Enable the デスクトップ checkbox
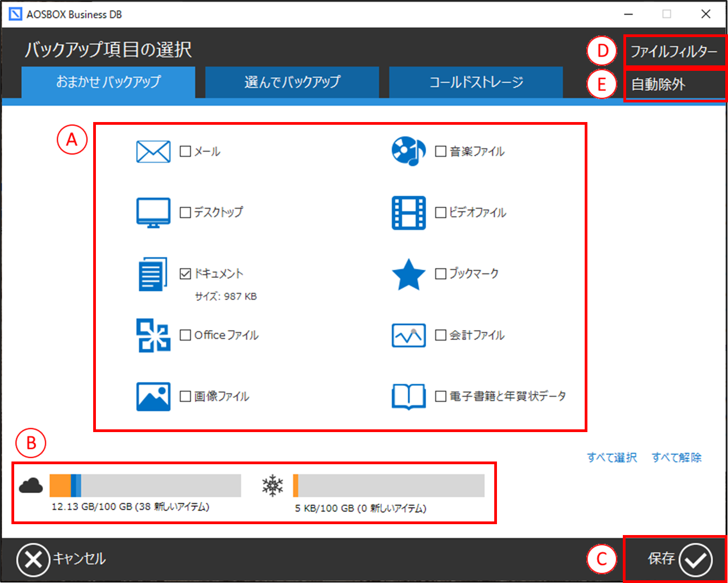Viewport: 728px width, 583px height. coord(185,212)
